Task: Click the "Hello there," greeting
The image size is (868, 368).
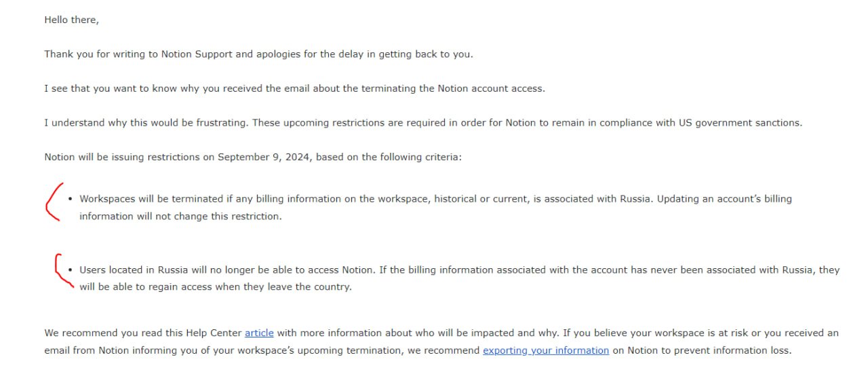Action: [x=71, y=20]
